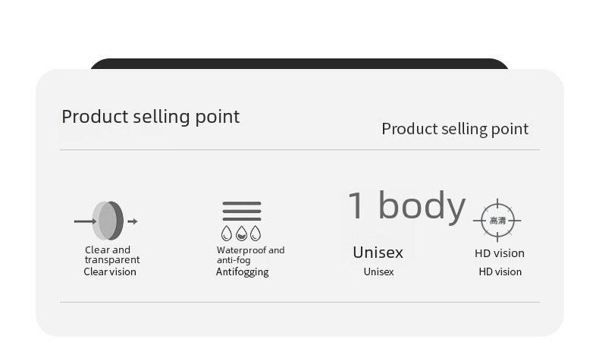
Task: Click the small arrow exiting the lens
Action: [x=133, y=221]
